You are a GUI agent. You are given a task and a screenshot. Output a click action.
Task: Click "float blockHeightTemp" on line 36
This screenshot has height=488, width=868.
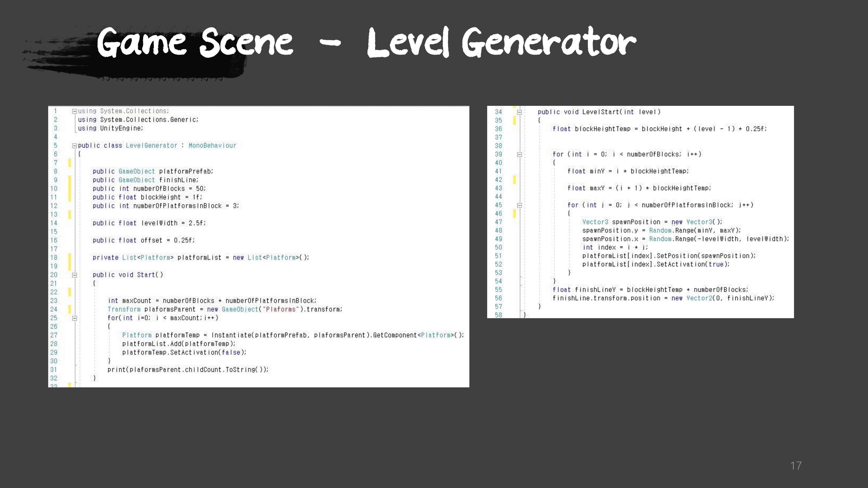point(591,129)
